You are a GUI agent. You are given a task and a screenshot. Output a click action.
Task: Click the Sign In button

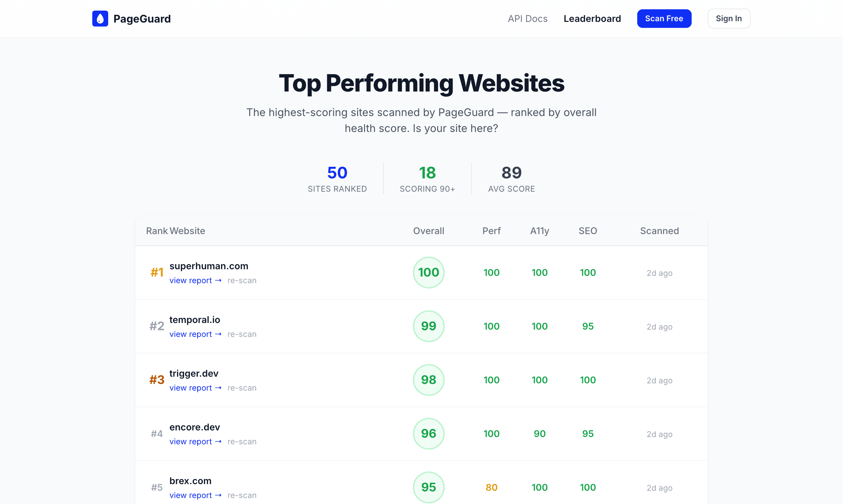[728, 18]
